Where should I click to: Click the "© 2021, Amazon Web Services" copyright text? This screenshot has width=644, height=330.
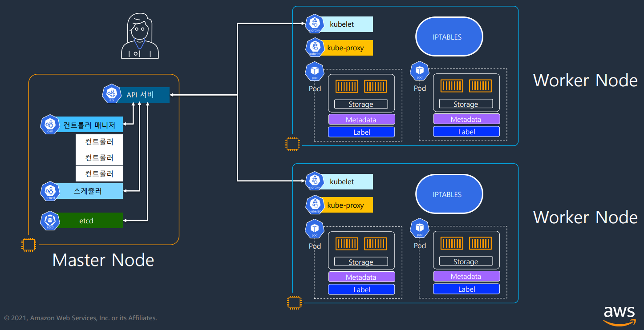point(80,318)
